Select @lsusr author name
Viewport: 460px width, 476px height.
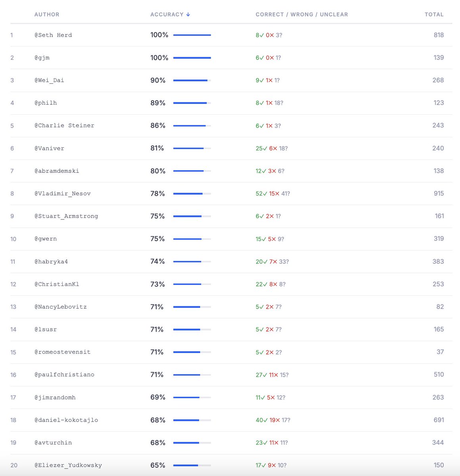point(46,329)
